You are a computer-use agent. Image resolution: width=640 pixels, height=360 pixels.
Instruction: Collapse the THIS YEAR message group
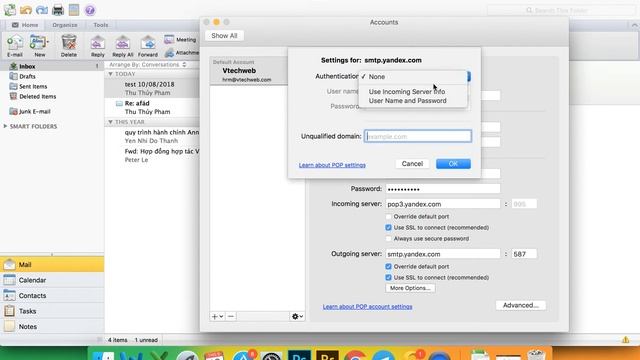point(110,122)
